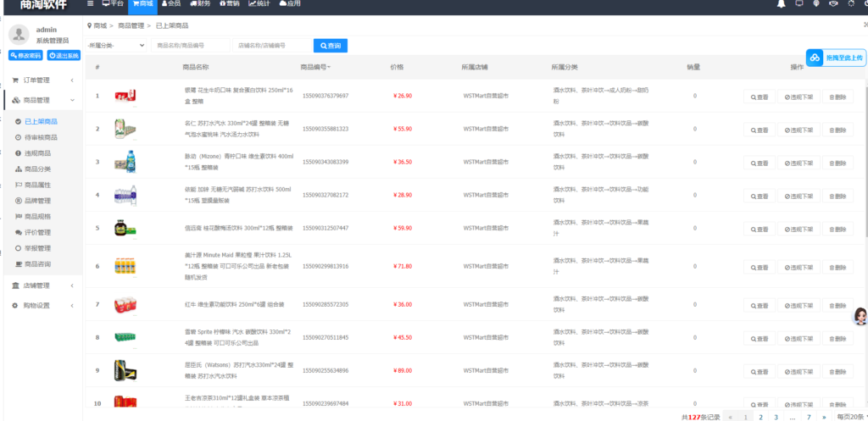Click the admin avatar image
The height and width of the screenshot is (421, 868).
coord(19,34)
